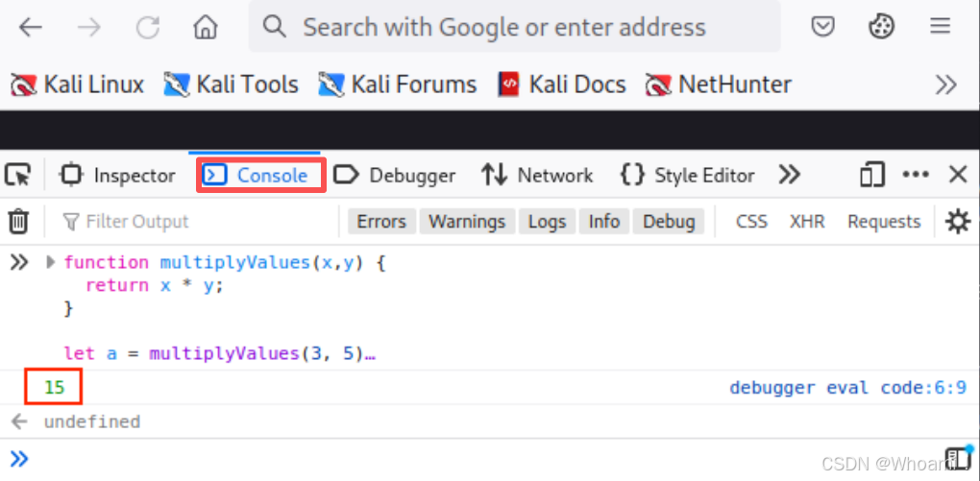Switch to the Inspector tab

coord(117,175)
